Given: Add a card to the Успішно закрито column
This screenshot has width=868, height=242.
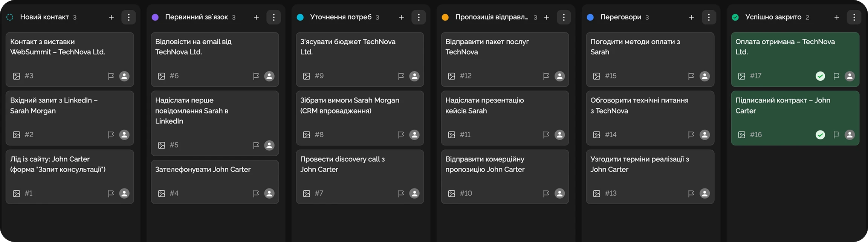Looking at the screenshot, I should click(837, 17).
